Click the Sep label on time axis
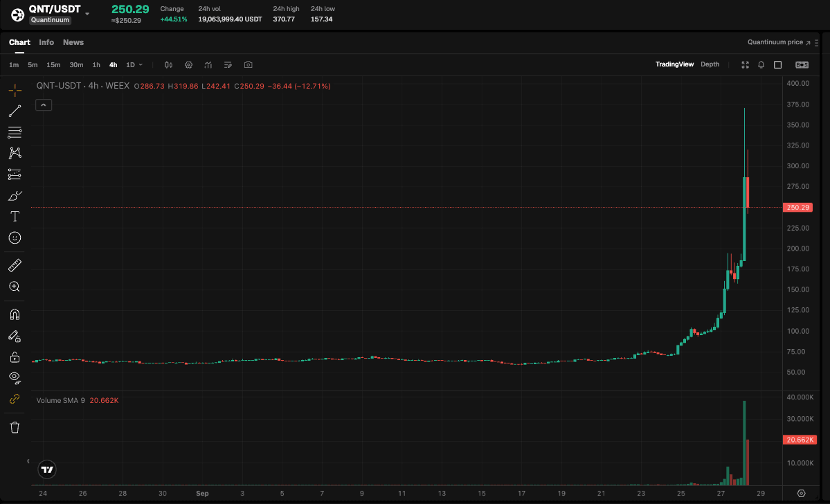This screenshot has height=504, width=830. coord(202,494)
